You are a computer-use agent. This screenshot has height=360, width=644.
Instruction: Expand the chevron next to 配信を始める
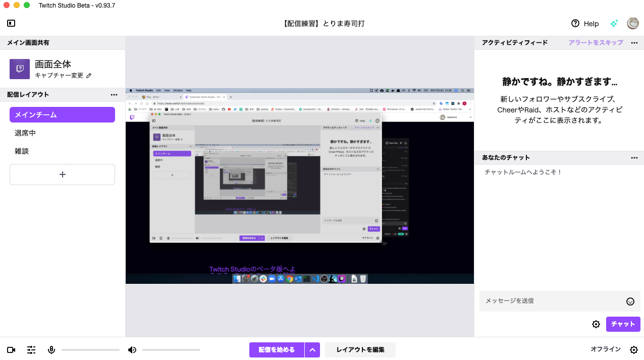pyautogui.click(x=312, y=350)
